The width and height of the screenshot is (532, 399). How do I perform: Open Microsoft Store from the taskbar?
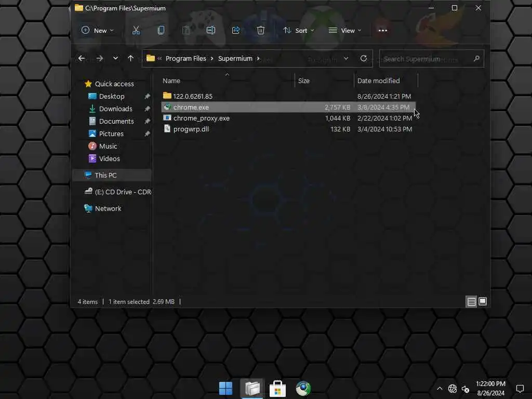point(277,389)
